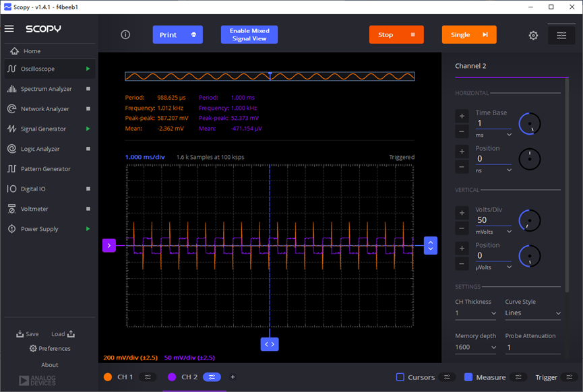Start the Voltmeter instrument
This screenshot has width=583, height=392.
click(x=88, y=209)
